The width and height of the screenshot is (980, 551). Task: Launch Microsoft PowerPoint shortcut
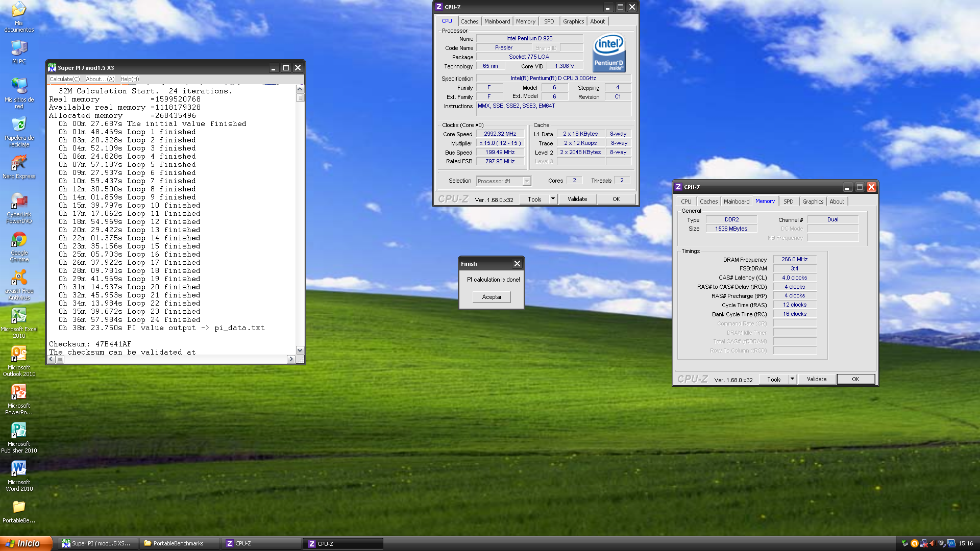pyautogui.click(x=19, y=399)
